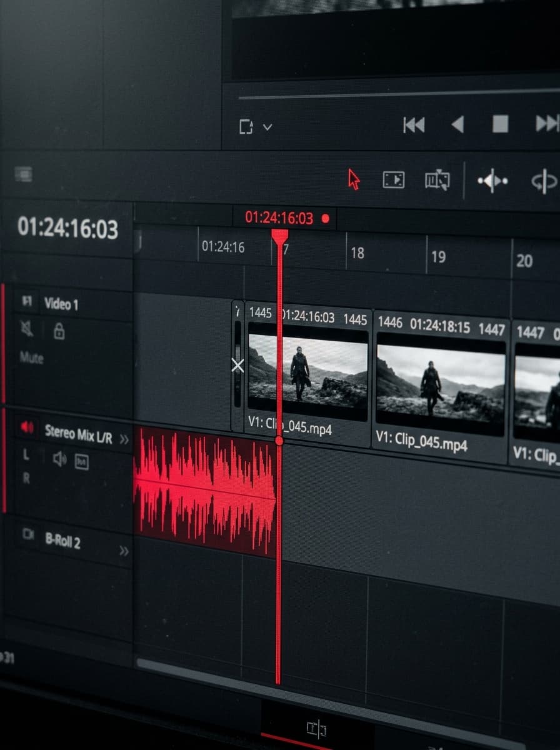This screenshot has width=560, height=750.
Task: Click the R channel label
Action: point(26,477)
